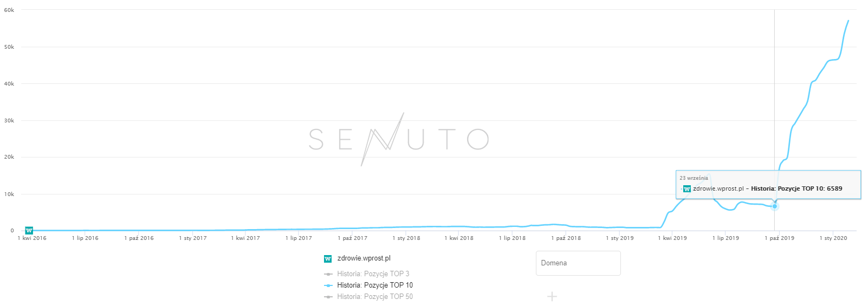Click the wprost logo at the chart start
The image size is (868, 306).
click(x=29, y=231)
